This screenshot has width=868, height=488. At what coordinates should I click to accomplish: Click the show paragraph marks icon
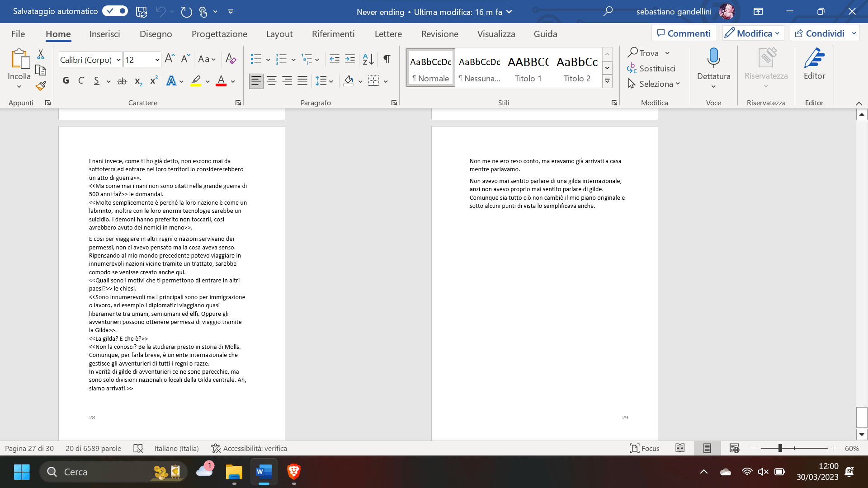(387, 59)
